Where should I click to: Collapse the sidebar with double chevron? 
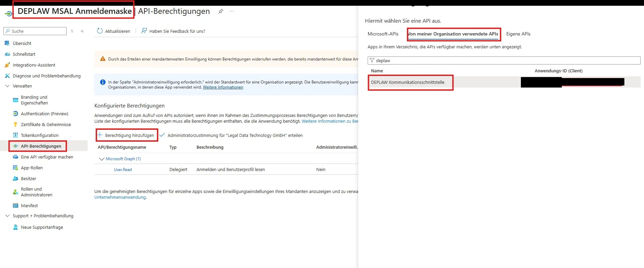coord(82,31)
